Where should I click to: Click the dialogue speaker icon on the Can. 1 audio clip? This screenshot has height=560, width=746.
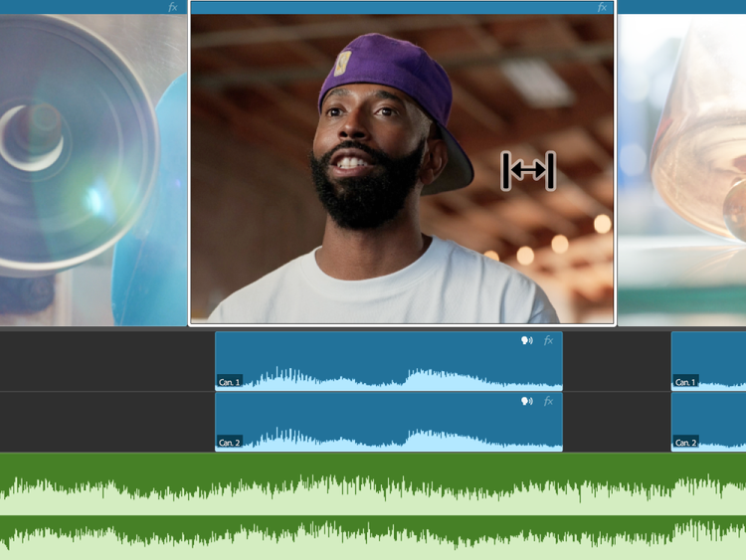(526, 340)
